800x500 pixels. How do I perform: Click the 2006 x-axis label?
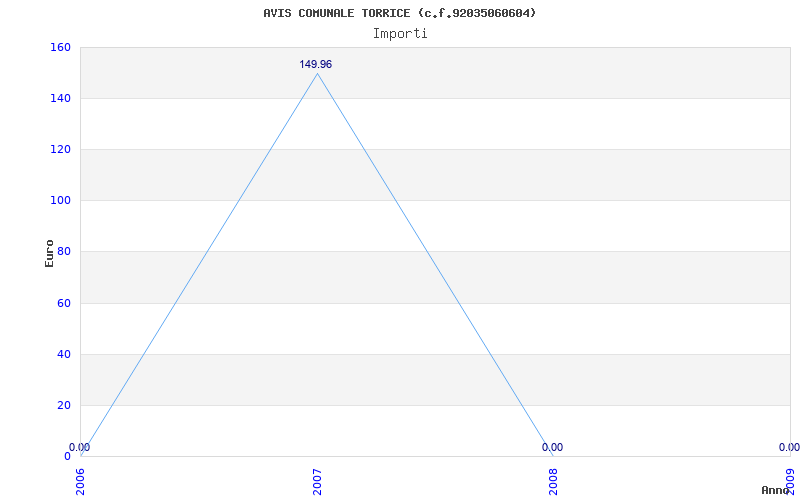81,481
